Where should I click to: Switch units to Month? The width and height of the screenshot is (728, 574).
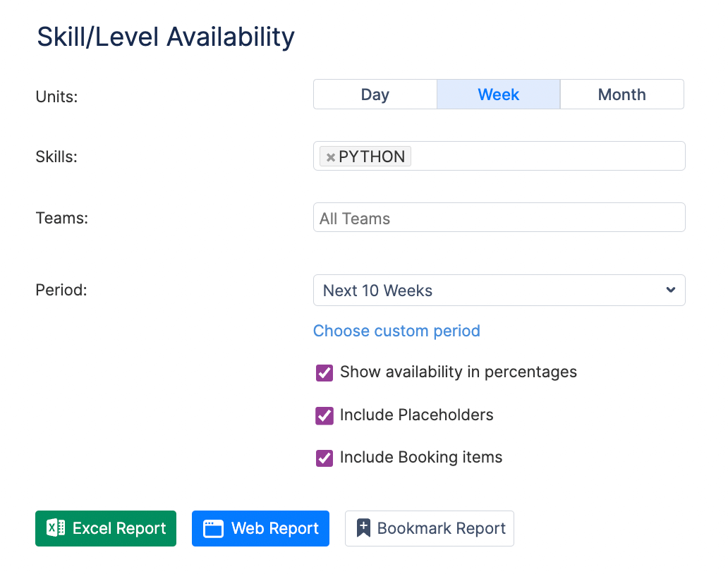[621, 94]
